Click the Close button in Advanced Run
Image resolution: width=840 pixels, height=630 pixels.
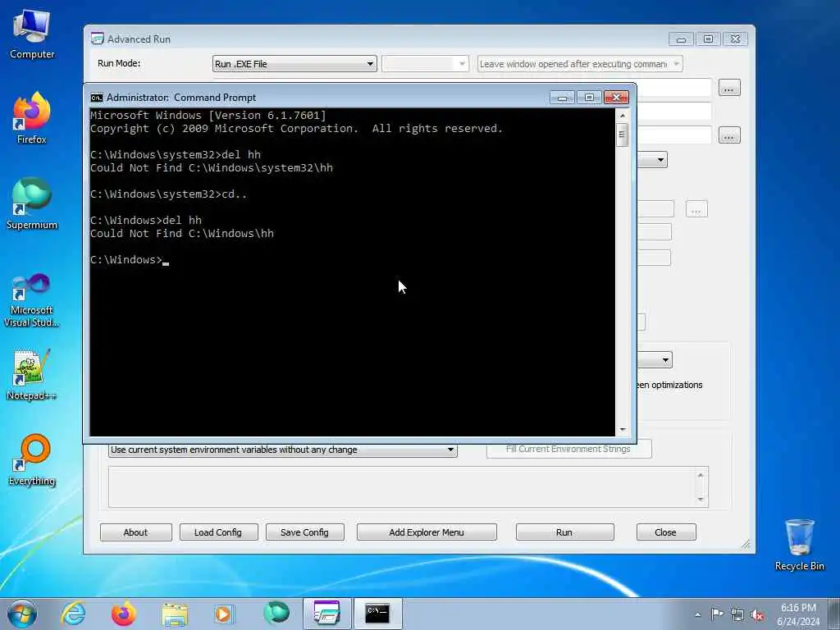coord(666,532)
